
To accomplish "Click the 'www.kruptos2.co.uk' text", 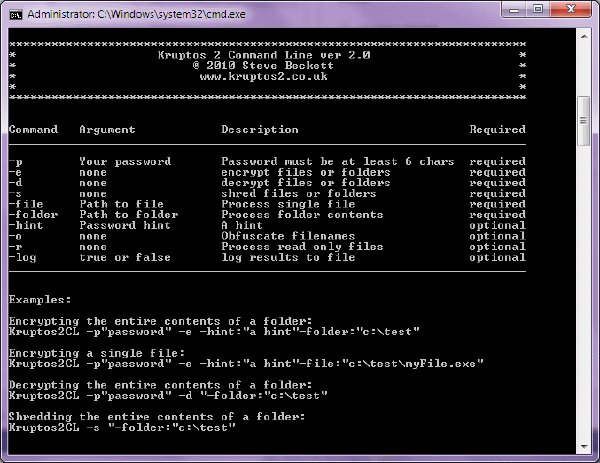I will click(x=263, y=77).
